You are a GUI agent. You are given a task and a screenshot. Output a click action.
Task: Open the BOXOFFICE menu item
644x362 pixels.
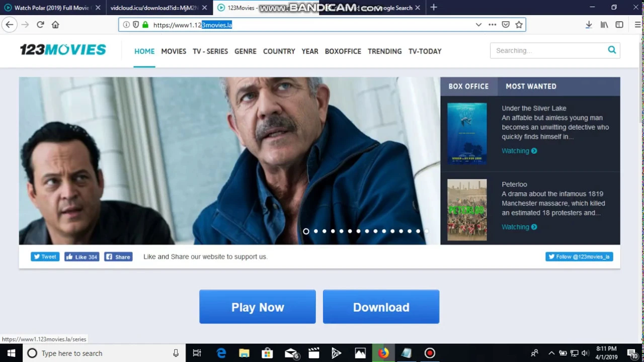click(x=343, y=51)
